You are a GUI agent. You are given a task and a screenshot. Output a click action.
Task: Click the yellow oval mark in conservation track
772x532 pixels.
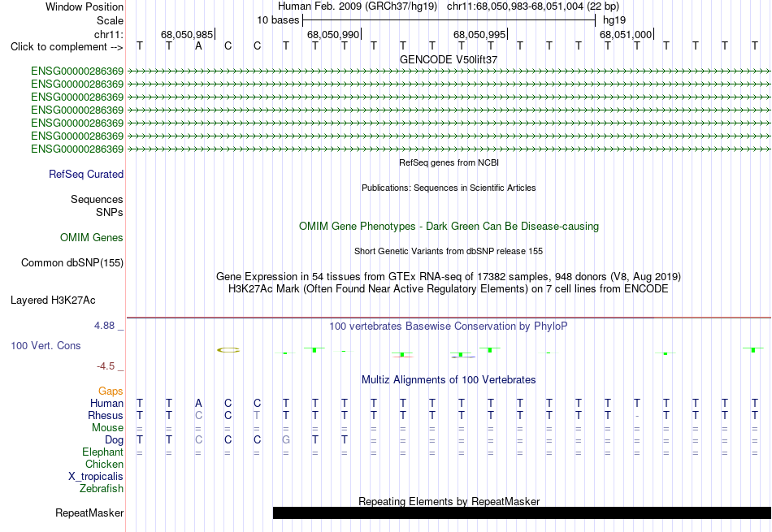coord(228,350)
